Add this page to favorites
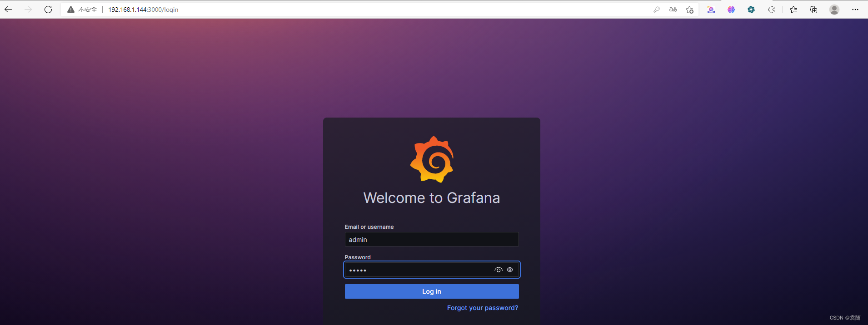The width and height of the screenshot is (868, 325). tap(689, 10)
